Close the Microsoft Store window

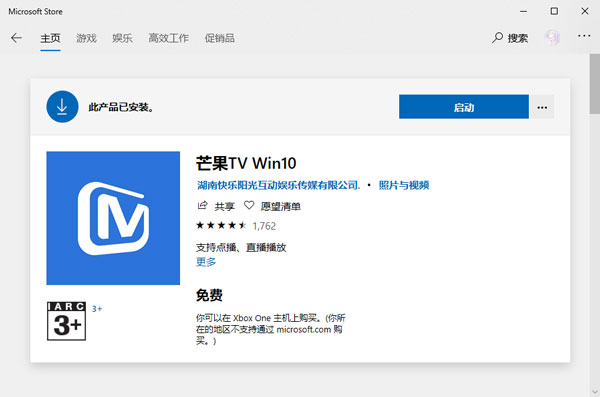coord(585,11)
